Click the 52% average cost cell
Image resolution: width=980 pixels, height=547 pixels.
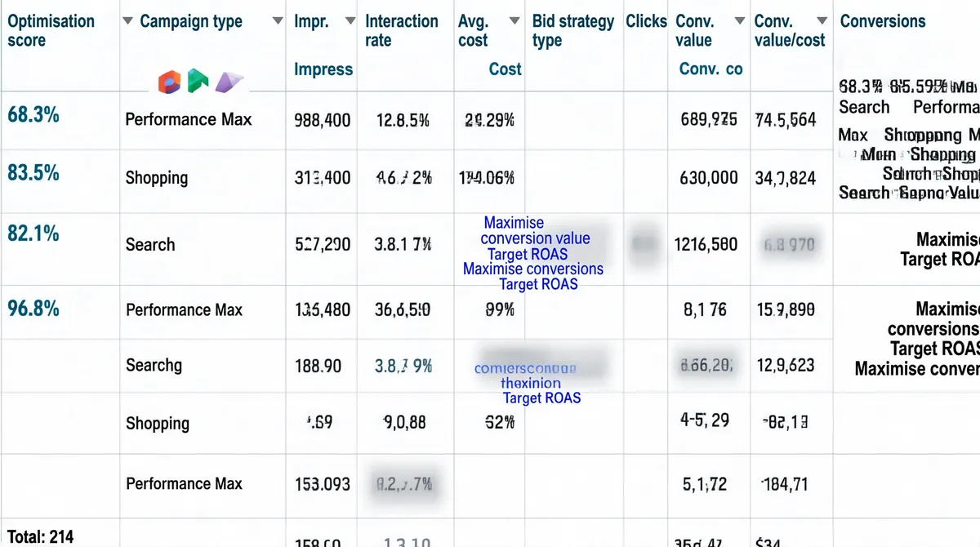pos(500,423)
